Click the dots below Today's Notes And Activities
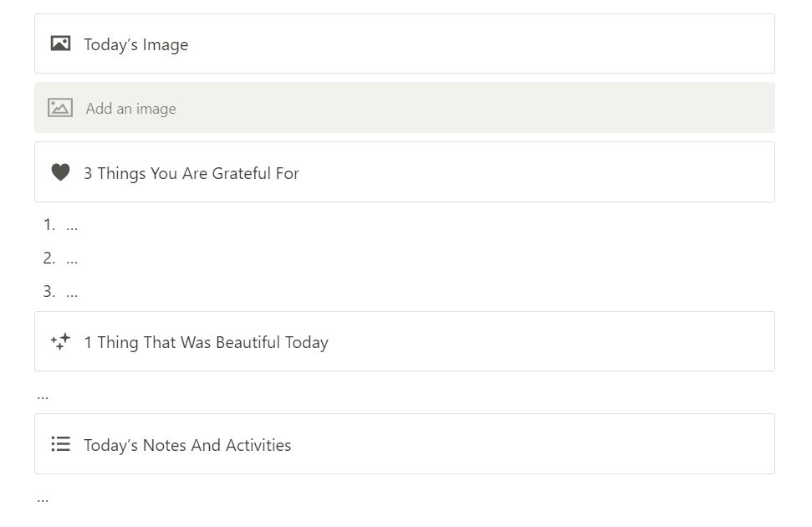812x527 pixels. click(x=43, y=499)
